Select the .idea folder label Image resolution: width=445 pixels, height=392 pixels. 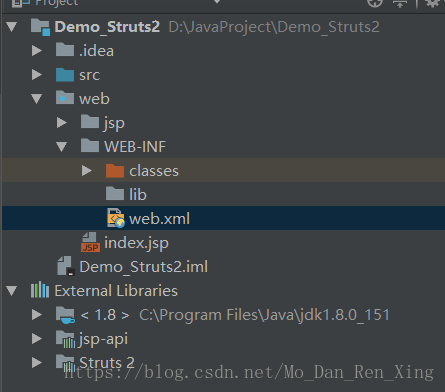click(x=96, y=51)
